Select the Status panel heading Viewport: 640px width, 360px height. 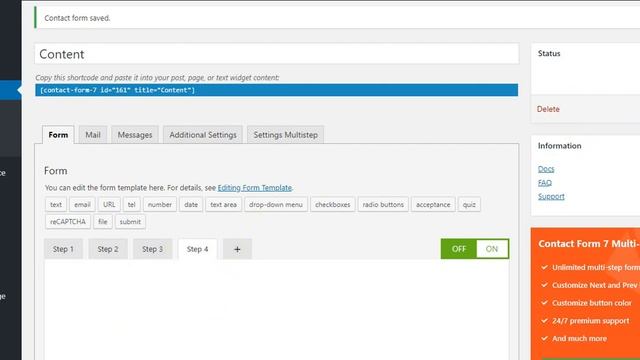click(549, 53)
